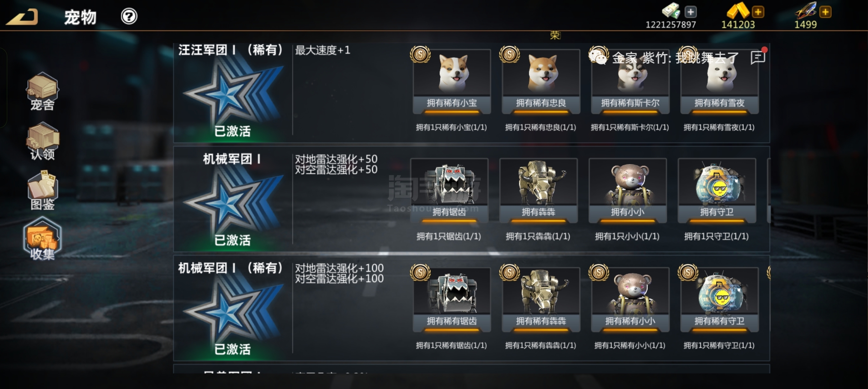The image size is (868, 389).
Task: Select the 犇犇 mechanical bull card
Action: tap(538, 190)
